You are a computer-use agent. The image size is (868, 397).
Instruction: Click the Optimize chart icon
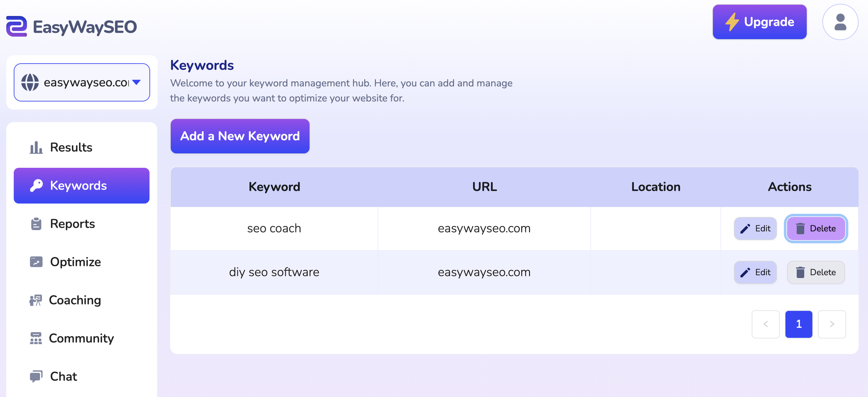(36, 262)
